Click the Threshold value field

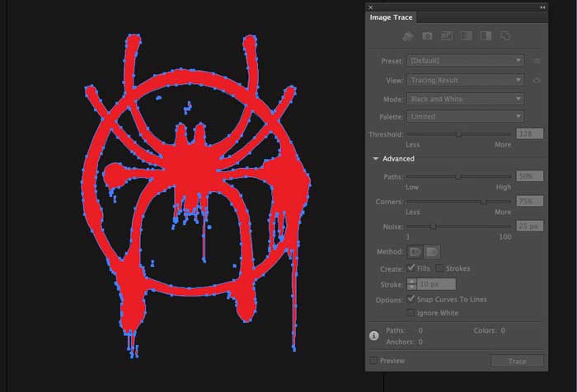point(530,134)
